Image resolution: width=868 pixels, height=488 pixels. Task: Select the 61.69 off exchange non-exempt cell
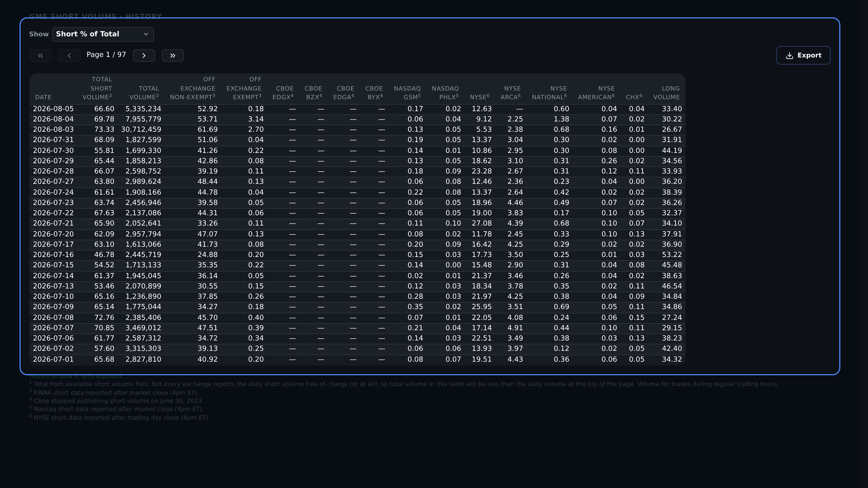point(208,130)
